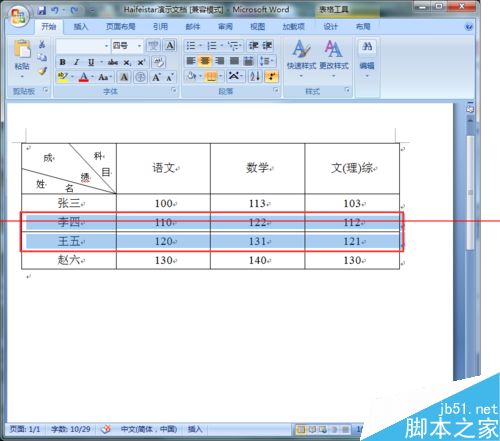Open Asian layout dropdown

pos(236,77)
